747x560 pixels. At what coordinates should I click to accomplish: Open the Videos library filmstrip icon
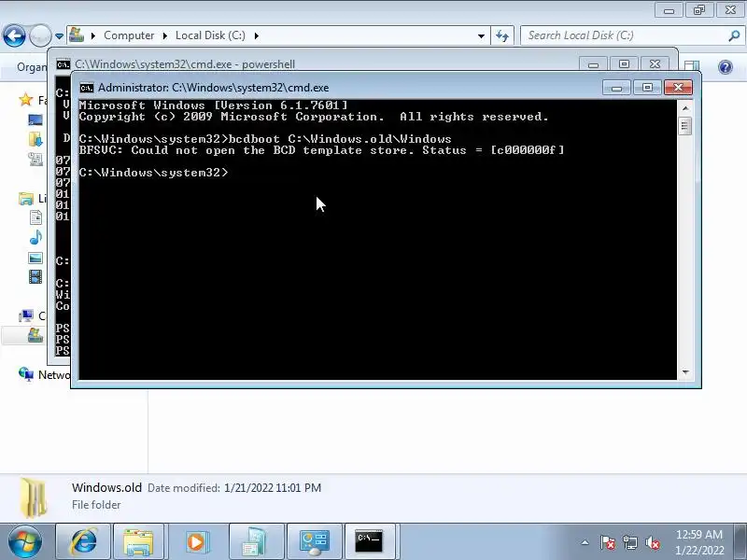point(35,276)
